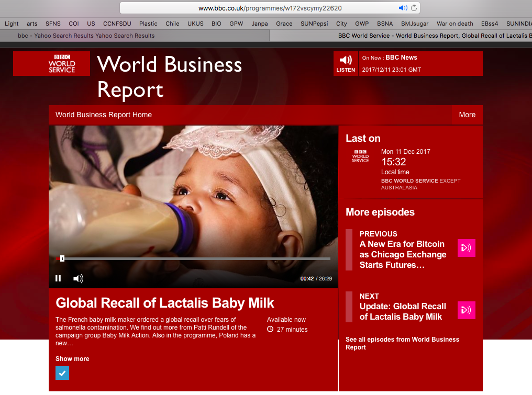Click the World Business Report title

coord(169,77)
